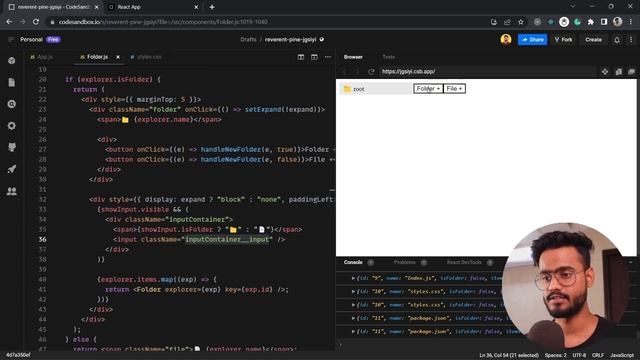Click CRLF line ending in status bar
Image resolution: width=640 pixels, height=360 pixels.
pyautogui.click(x=598, y=356)
